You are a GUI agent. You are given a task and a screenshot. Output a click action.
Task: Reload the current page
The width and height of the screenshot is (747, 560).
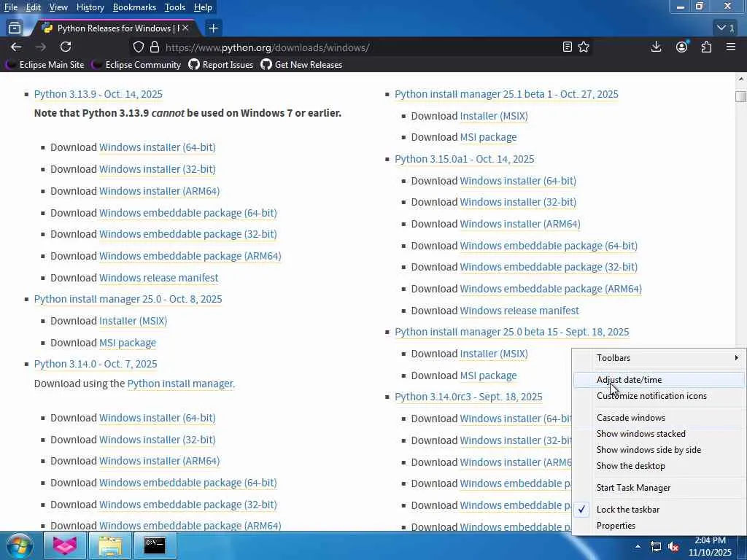tap(66, 47)
